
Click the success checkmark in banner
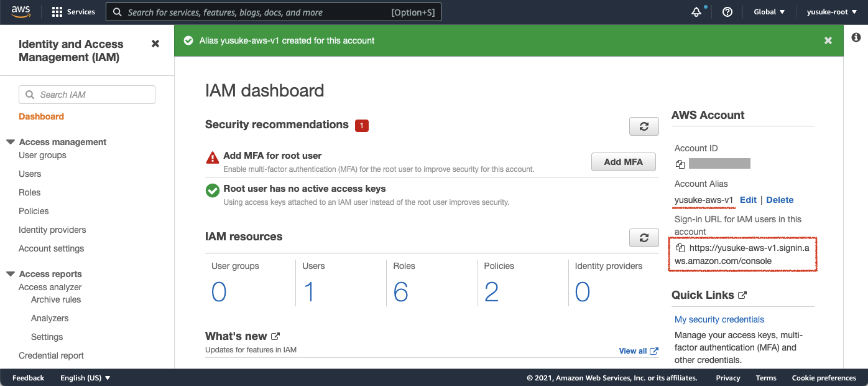[x=188, y=40]
